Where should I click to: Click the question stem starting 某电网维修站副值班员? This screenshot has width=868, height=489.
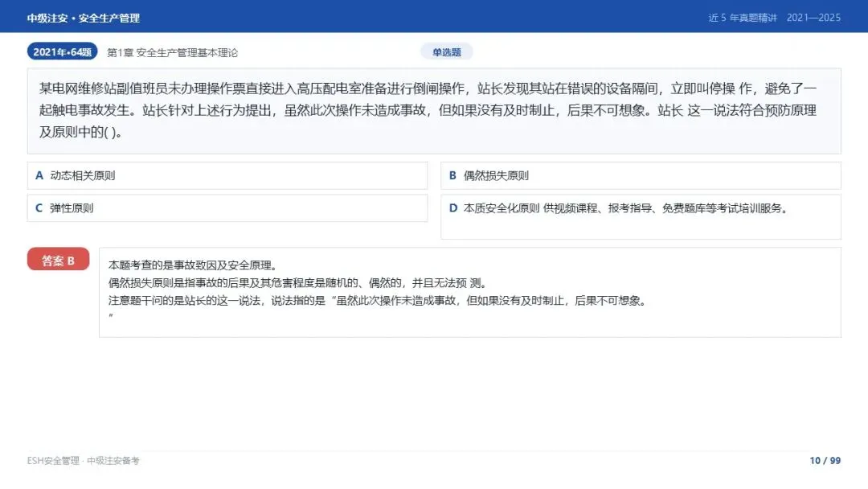pos(434,111)
